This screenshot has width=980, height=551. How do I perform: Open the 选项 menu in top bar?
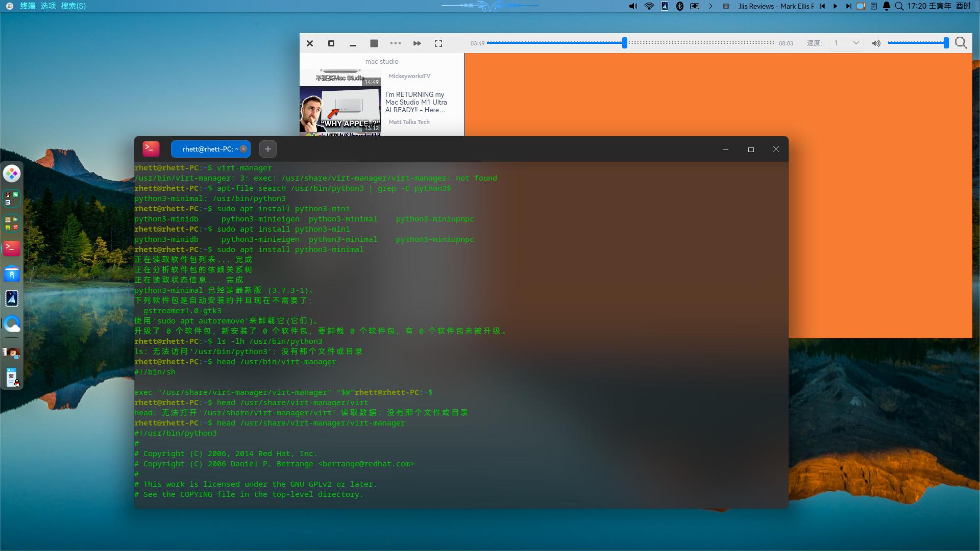(x=48, y=6)
